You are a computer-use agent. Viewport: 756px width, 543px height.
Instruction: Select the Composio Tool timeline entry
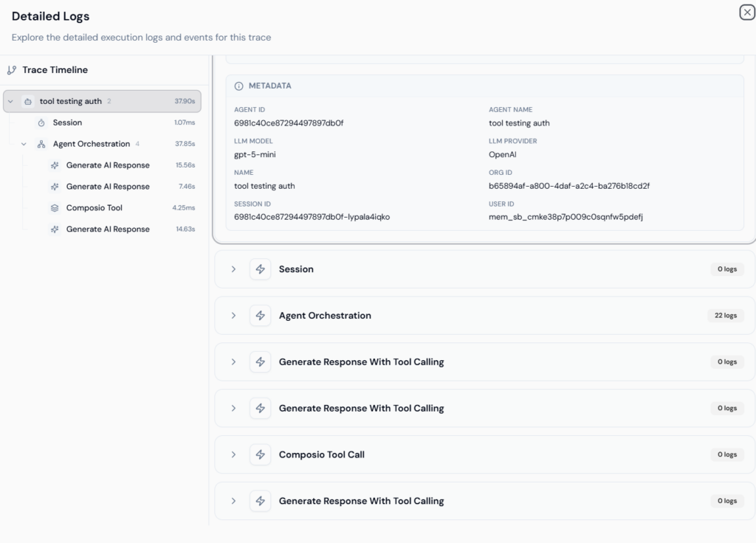click(x=94, y=208)
